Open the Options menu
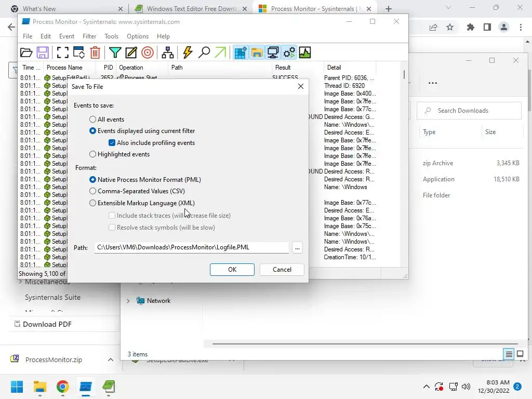 (137, 36)
